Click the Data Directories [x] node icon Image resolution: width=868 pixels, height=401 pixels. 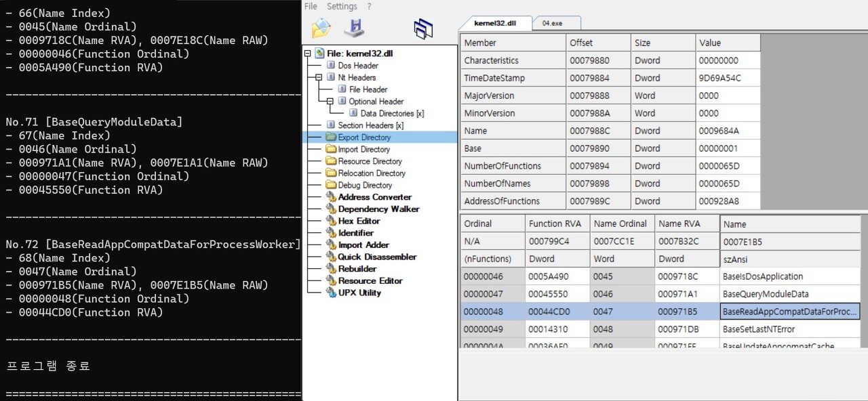(353, 113)
